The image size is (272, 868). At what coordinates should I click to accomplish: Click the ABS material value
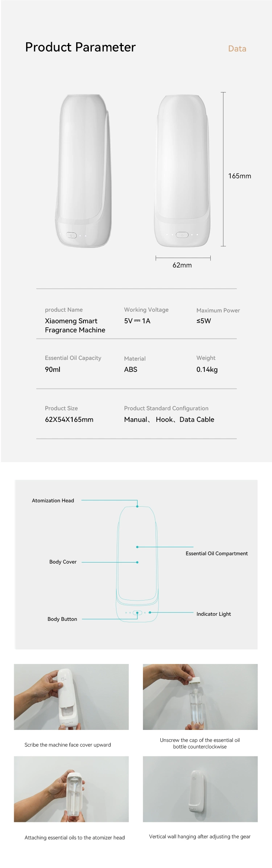tap(131, 369)
